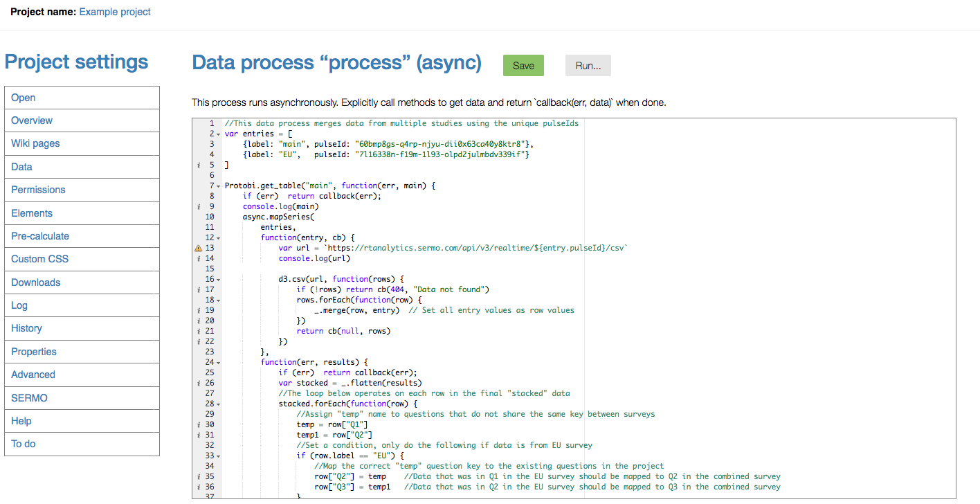Click the info marker on line 21
The width and height of the screenshot is (980, 504).
(x=199, y=331)
